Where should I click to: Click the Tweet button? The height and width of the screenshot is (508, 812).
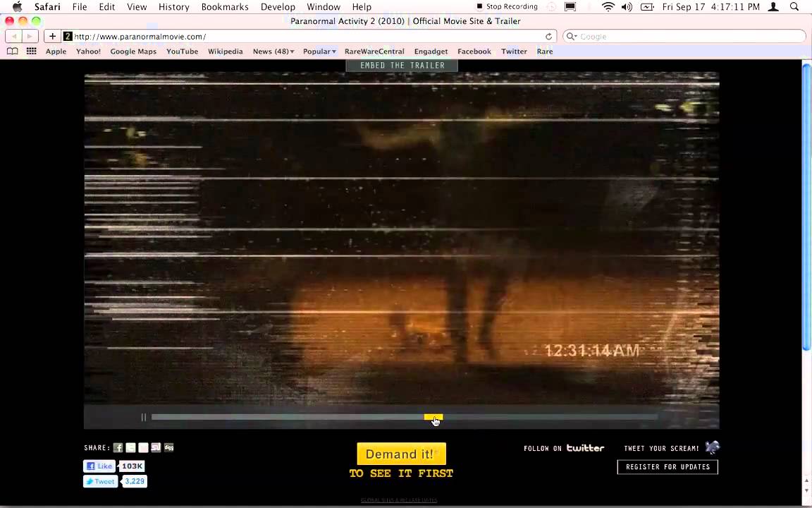pyautogui.click(x=101, y=482)
